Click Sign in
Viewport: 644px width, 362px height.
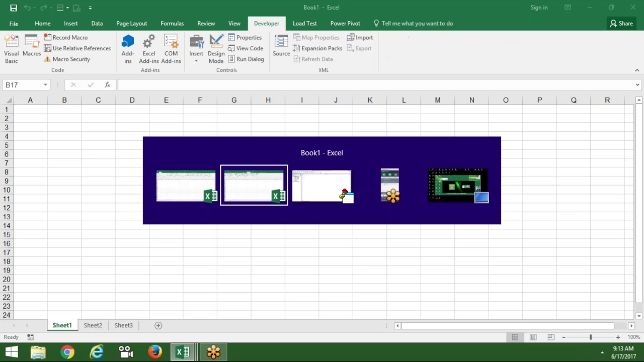pos(539,8)
